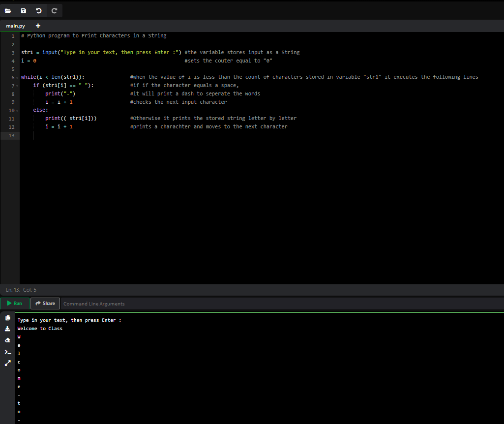Screen dimensions: 504x424
Task: Share the code with the Share button
Action: 45,303
